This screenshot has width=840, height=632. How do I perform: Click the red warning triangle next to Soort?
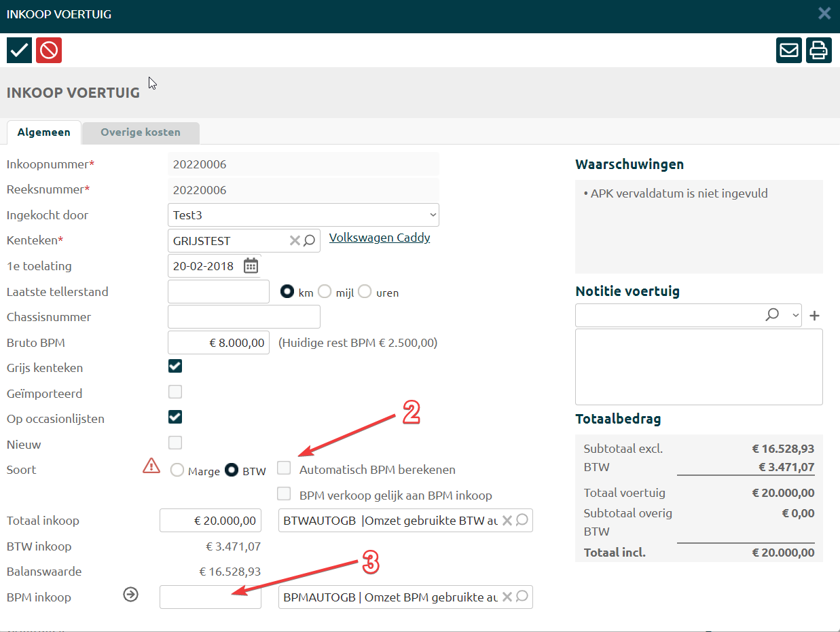tap(151, 466)
